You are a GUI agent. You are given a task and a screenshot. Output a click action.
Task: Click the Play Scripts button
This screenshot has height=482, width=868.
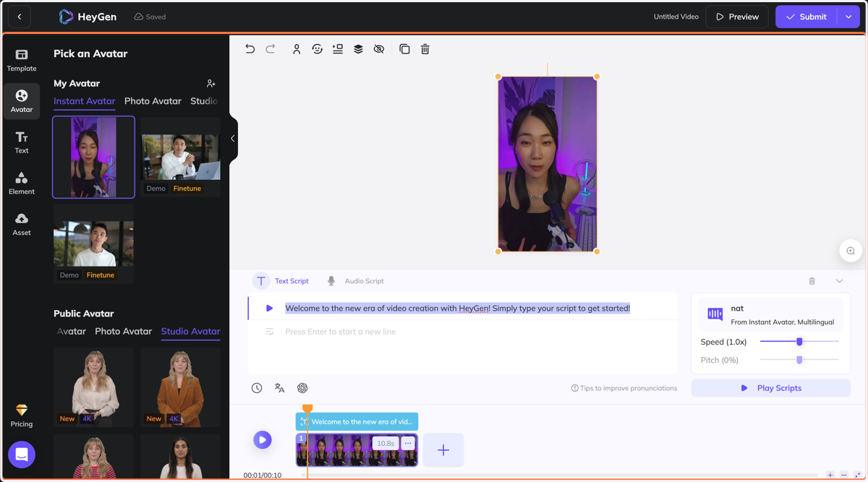click(770, 388)
